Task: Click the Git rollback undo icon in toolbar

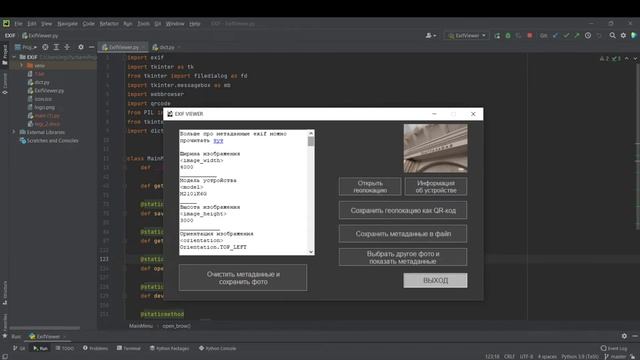Action: coord(599,36)
